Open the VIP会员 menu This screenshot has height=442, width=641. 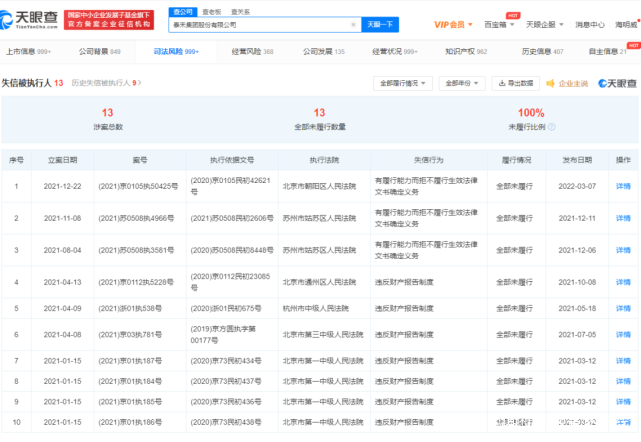point(454,23)
